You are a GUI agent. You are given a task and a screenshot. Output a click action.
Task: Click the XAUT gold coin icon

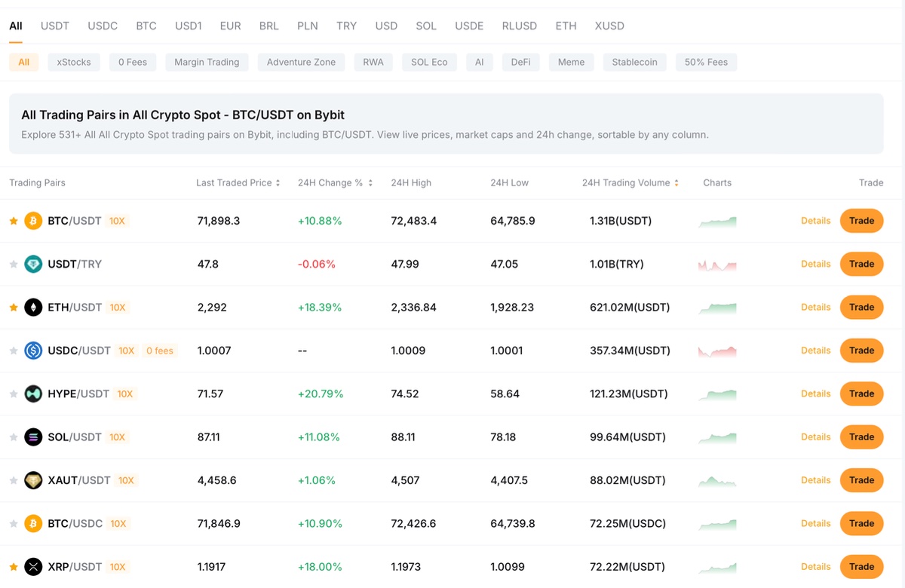[x=33, y=480]
